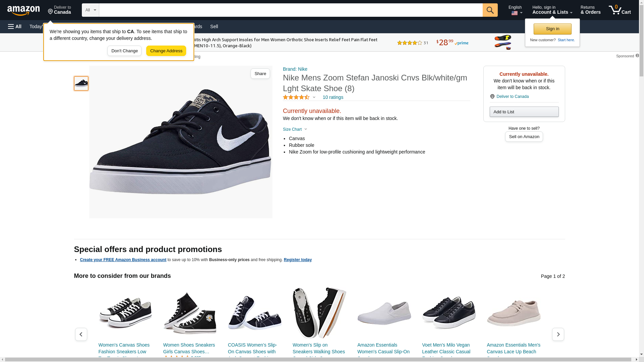Open Returns & Orders
Viewport: 644px width, 362px height.
(590, 10)
